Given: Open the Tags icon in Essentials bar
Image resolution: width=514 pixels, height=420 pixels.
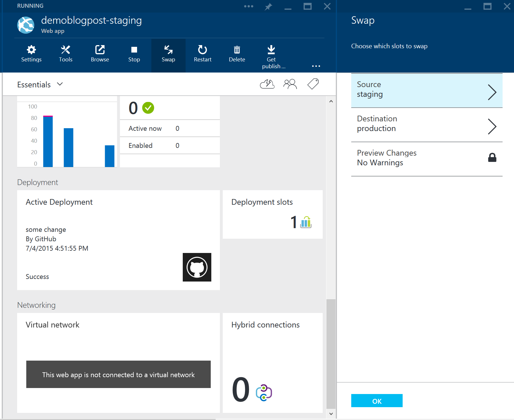Looking at the screenshot, I should pyautogui.click(x=313, y=84).
